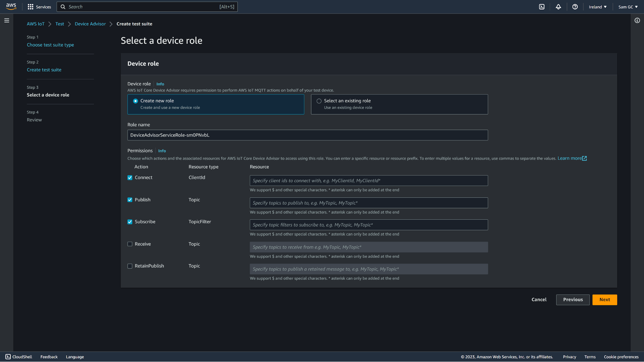Open the info panel circle icon
Image resolution: width=644 pixels, height=362 pixels.
click(x=637, y=21)
